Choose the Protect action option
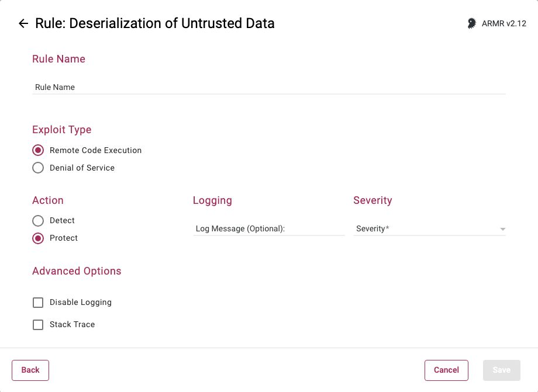This screenshot has width=538, height=392. pyautogui.click(x=38, y=238)
